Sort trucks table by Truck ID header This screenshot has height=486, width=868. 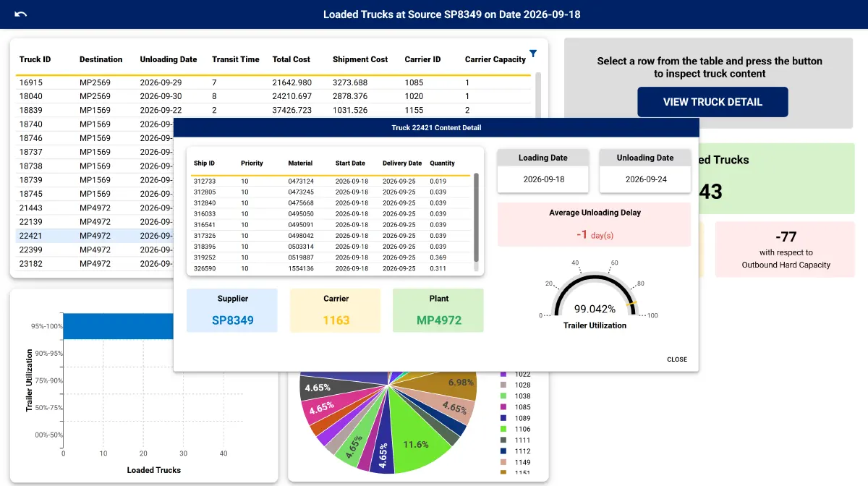point(35,59)
